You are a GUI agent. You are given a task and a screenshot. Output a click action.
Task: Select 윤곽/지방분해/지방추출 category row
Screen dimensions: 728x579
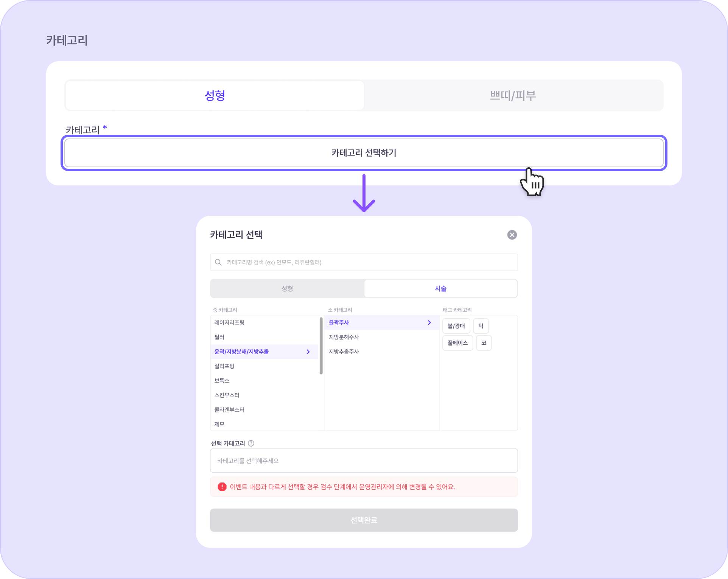pos(264,352)
